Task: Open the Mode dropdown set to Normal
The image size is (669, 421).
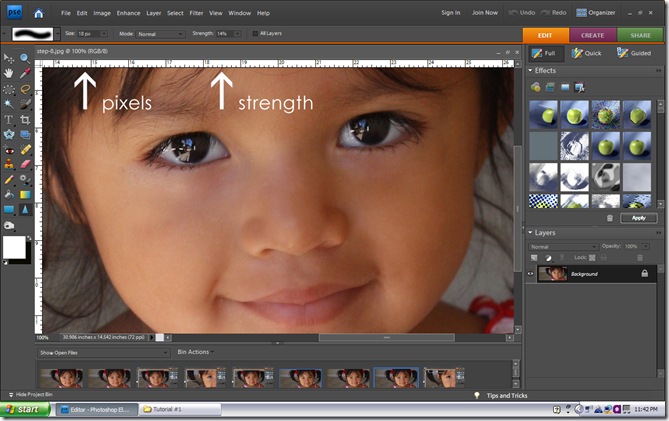Action: [160, 33]
